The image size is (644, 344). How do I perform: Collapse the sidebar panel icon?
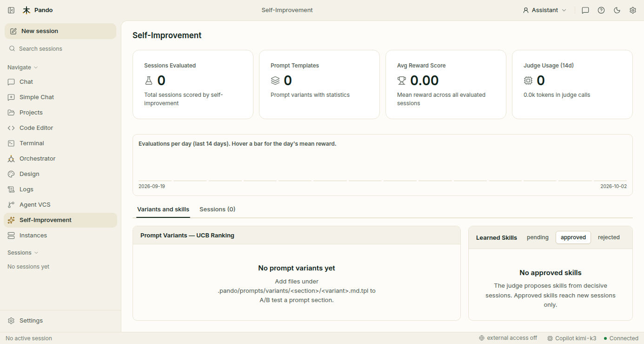11,10
